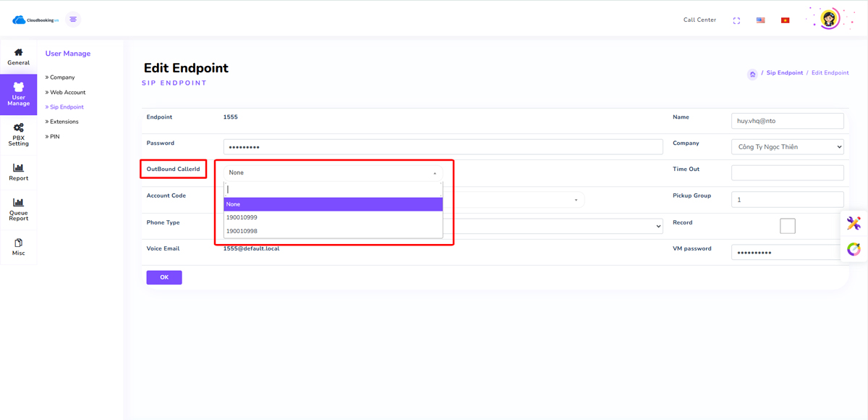Viewport: 868px width, 420px height.
Task: Collapse the OutBound CallerId dropdown
Action: (333, 173)
